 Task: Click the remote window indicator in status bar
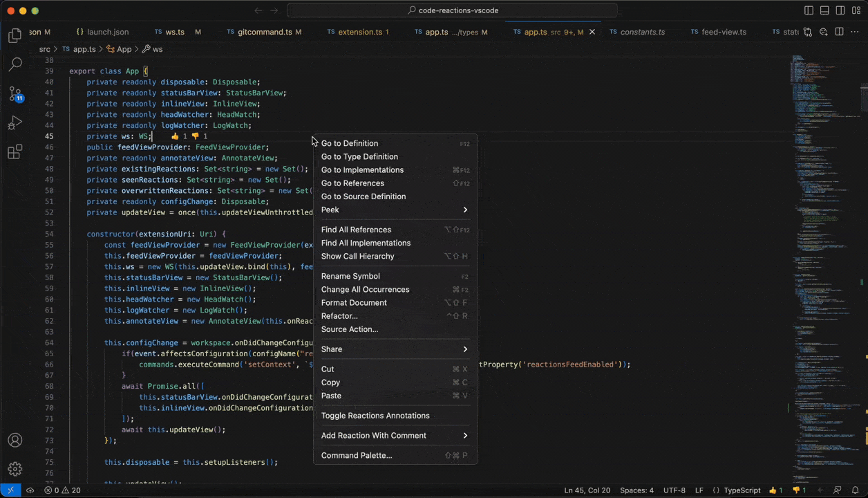(x=10, y=490)
